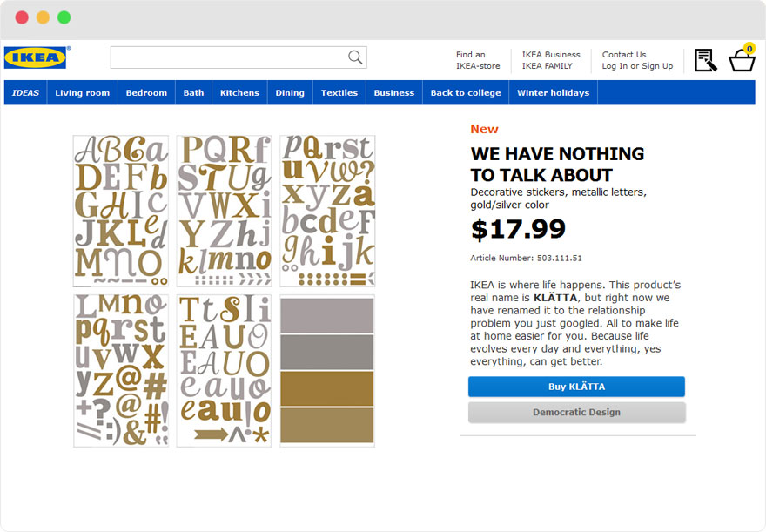Open the IKEA FAMILY link
This screenshot has height=532, width=766.
[x=547, y=66]
